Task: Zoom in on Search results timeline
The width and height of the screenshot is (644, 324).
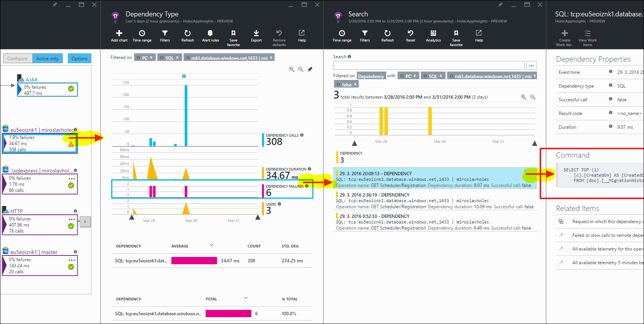Action: point(524,97)
